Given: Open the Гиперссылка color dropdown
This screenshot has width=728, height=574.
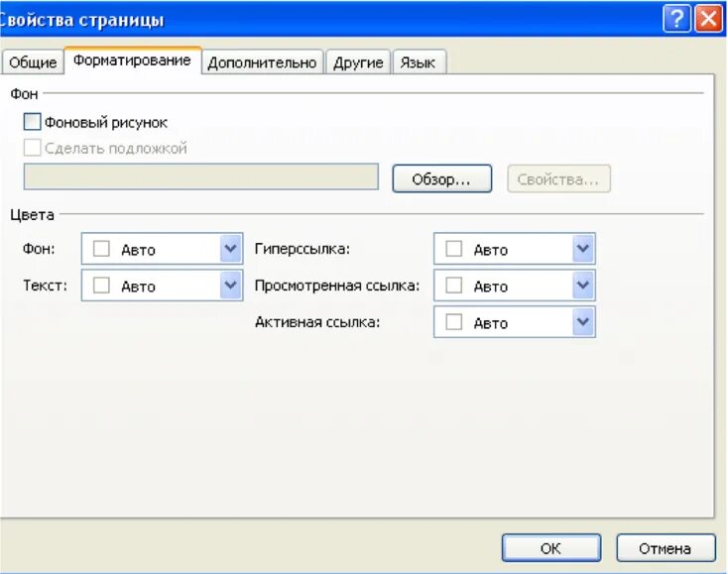Looking at the screenshot, I should tap(583, 249).
